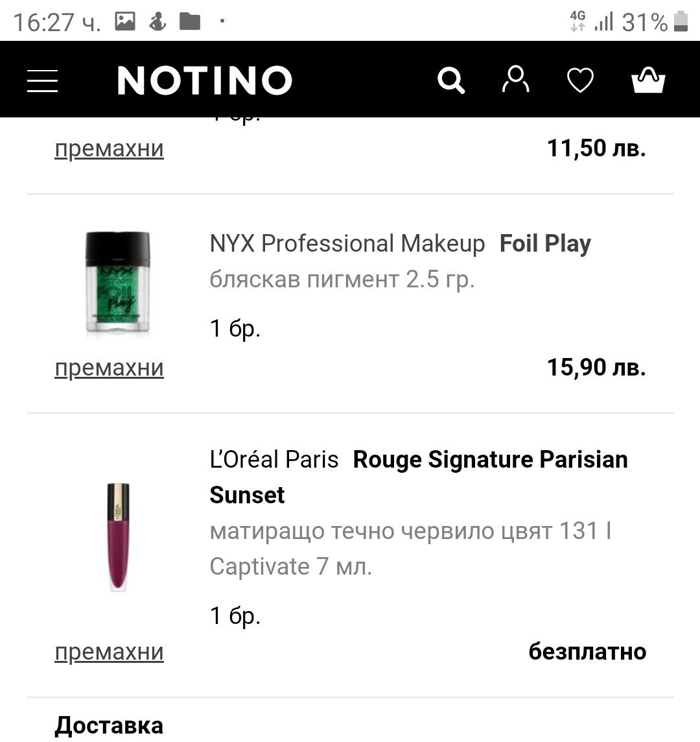700x742 pixels.
Task: Open the hamburger navigation menu
Action: (43, 80)
